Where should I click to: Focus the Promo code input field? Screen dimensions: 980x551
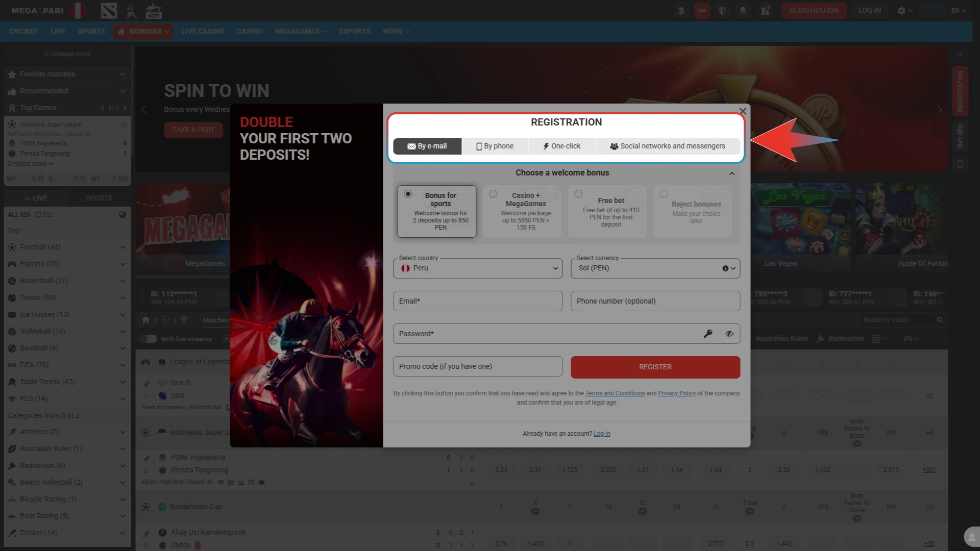(478, 366)
